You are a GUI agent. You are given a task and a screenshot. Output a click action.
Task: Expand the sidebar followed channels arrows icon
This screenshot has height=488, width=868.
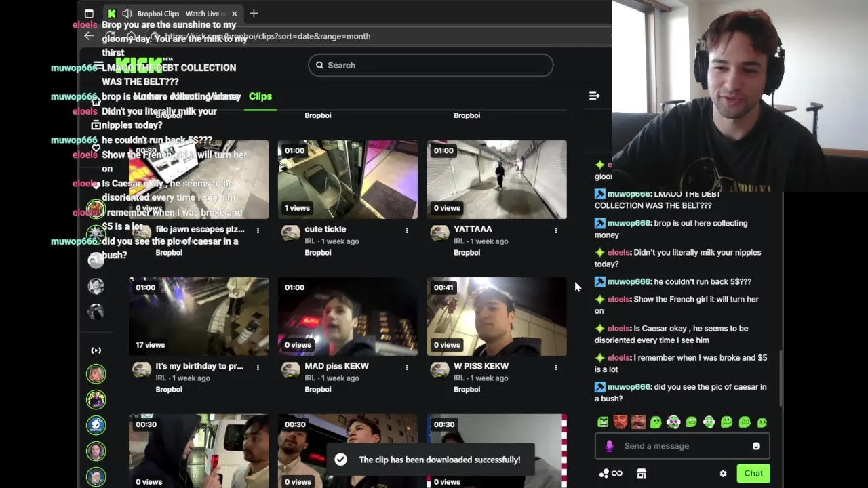[96, 350]
